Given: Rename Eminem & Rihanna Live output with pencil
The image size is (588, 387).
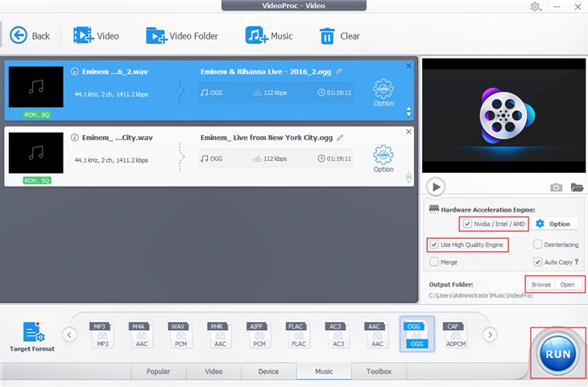Looking at the screenshot, I should [x=338, y=72].
